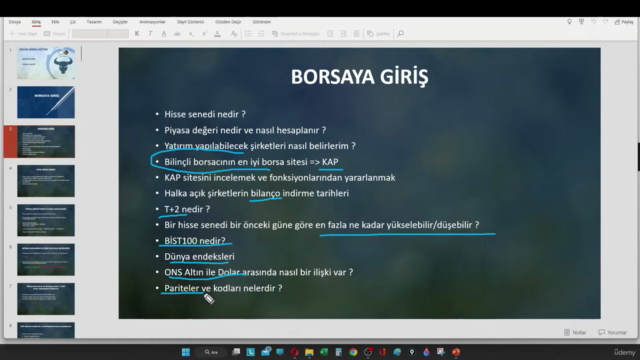
Task: Open PowerPoint from the taskbar
Action: (456, 352)
